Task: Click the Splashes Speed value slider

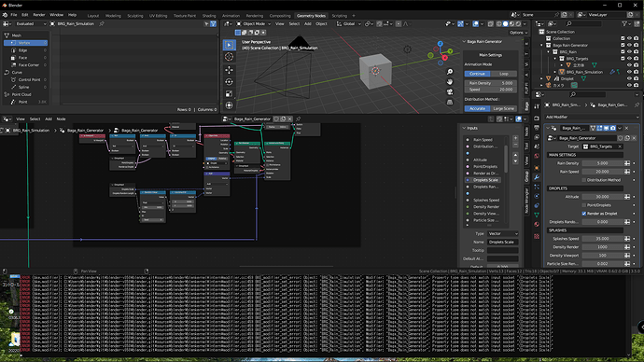Action: (602, 239)
